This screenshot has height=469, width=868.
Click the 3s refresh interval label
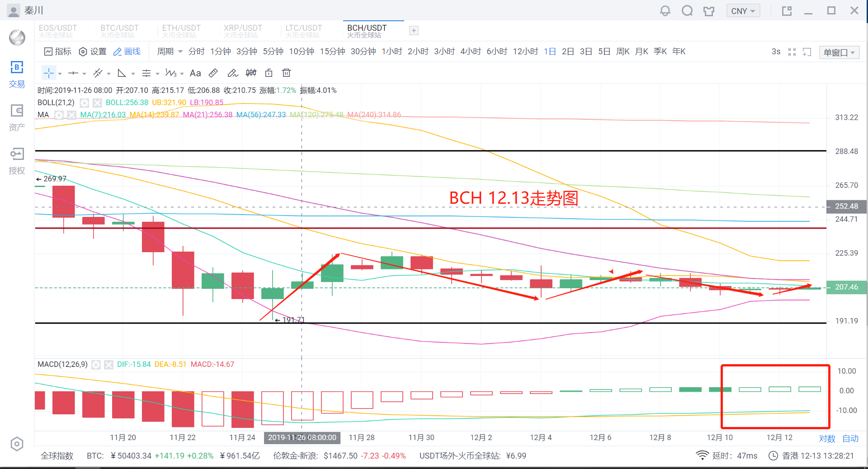776,52
